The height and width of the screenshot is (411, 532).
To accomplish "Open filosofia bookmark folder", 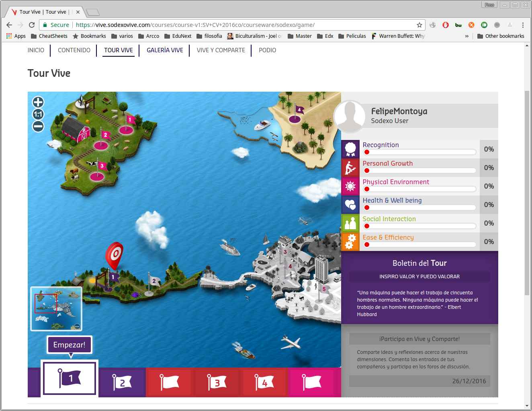I will pyautogui.click(x=209, y=36).
